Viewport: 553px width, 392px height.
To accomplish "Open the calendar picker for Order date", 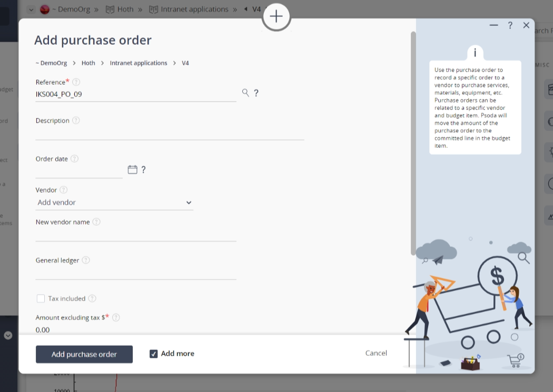I will click(132, 169).
